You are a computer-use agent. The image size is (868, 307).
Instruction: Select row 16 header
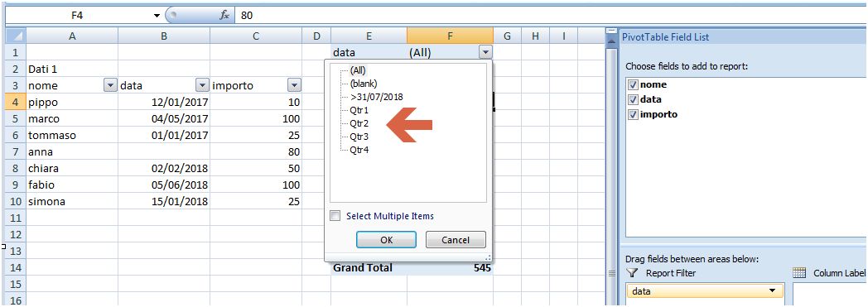[16, 300]
